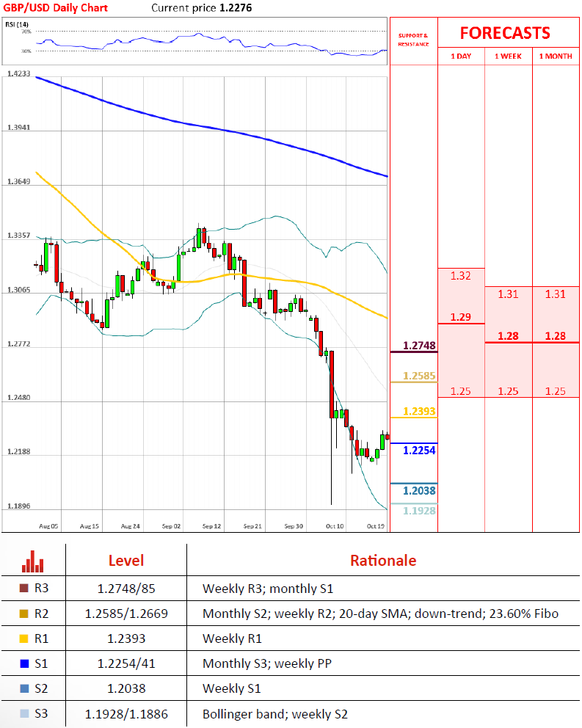Click the 1.3649 price axis label

(x=18, y=181)
